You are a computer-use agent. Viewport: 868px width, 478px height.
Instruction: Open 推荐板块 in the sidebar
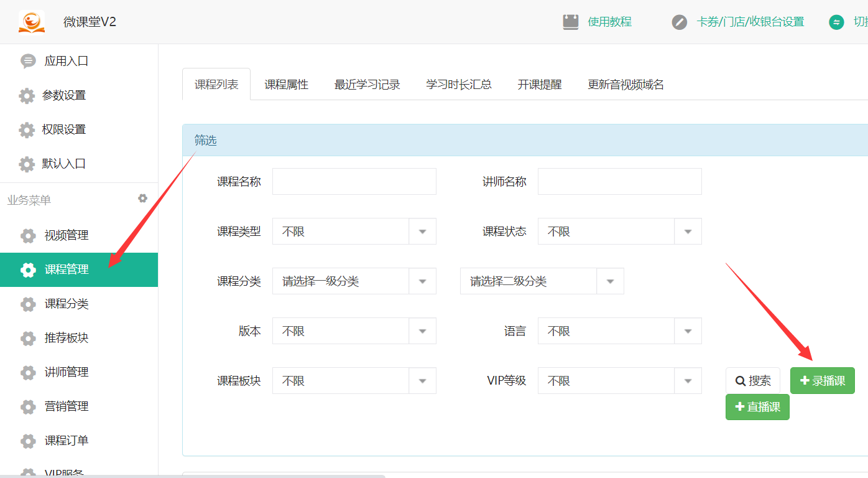click(79, 338)
